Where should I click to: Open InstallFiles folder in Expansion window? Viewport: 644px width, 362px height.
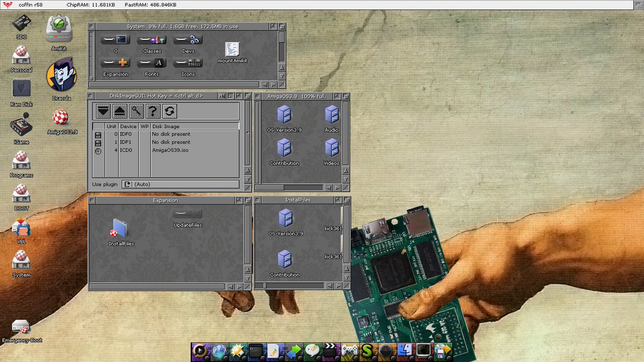(121, 232)
